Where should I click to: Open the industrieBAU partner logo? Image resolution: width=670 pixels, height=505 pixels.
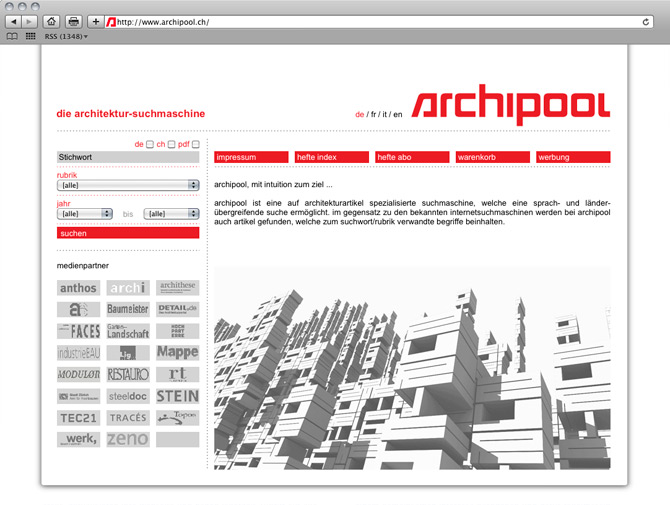[78, 353]
